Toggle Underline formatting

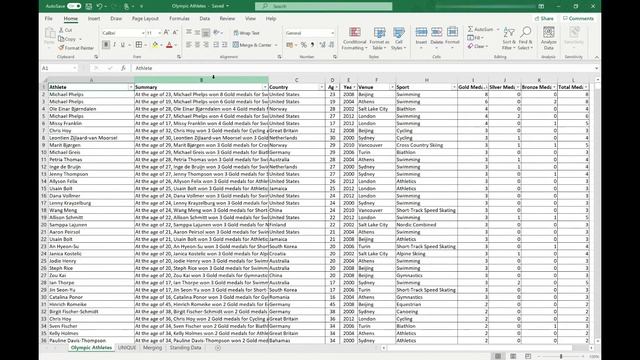tap(122, 45)
